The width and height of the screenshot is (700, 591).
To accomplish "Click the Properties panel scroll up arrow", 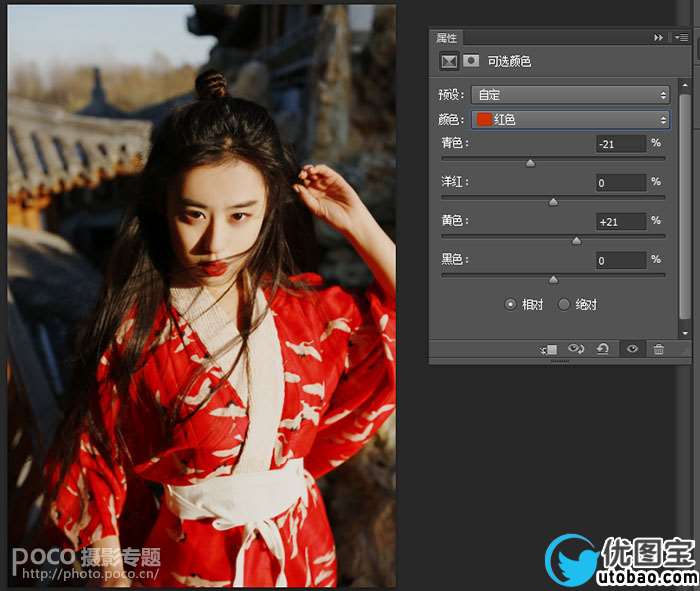I will (685, 85).
